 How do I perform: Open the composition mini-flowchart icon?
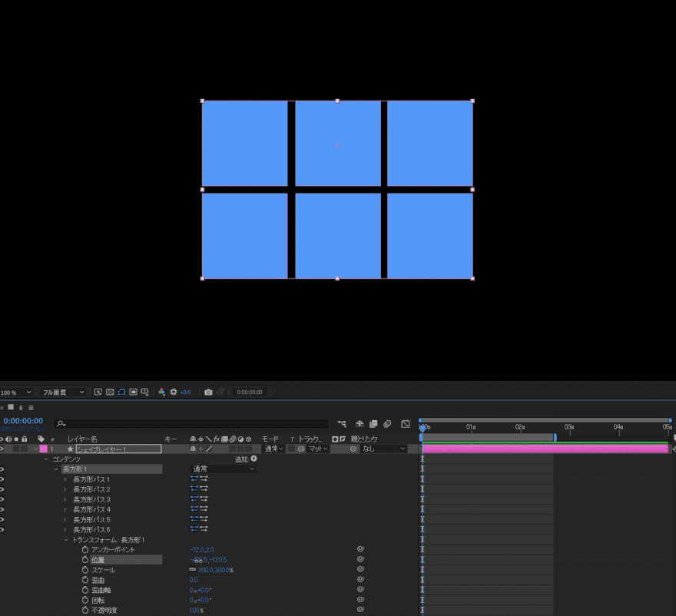[342, 423]
